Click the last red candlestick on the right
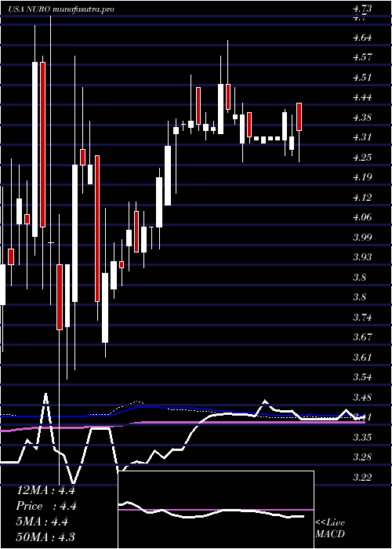Image resolution: width=392 pixels, height=549 pixels. click(299, 117)
